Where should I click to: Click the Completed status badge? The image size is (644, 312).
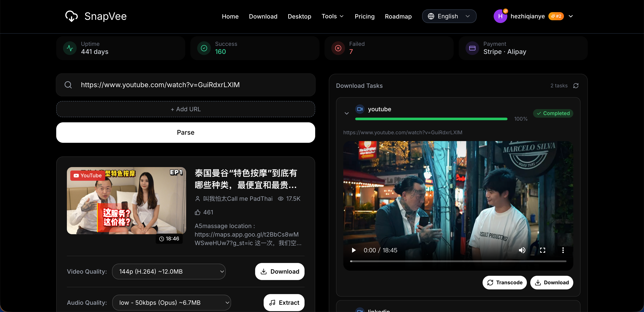click(553, 113)
